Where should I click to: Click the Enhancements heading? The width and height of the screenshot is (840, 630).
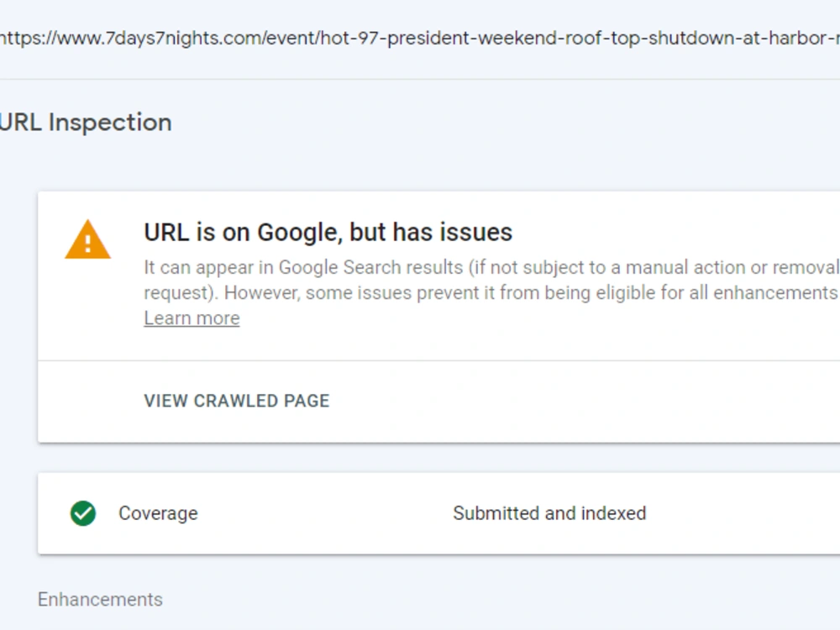(100, 599)
